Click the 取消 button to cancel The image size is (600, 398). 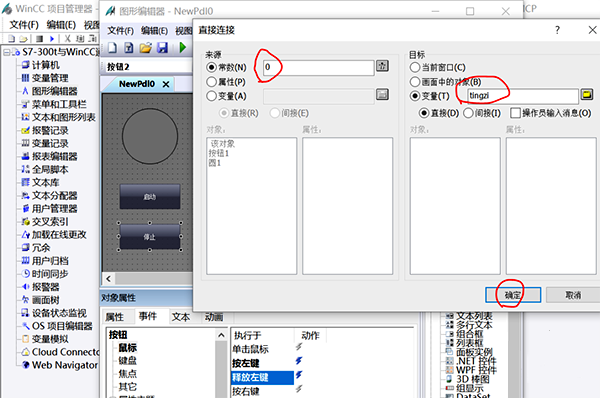pos(573,295)
